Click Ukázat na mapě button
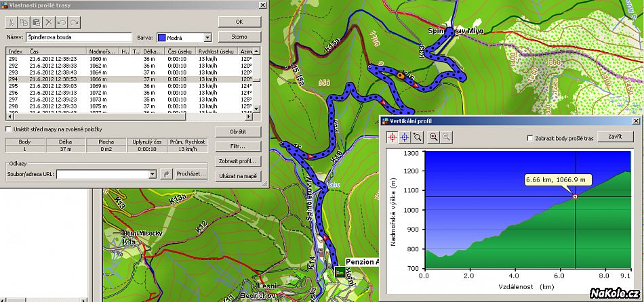Screen dimensions: 644x302 [238, 177]
